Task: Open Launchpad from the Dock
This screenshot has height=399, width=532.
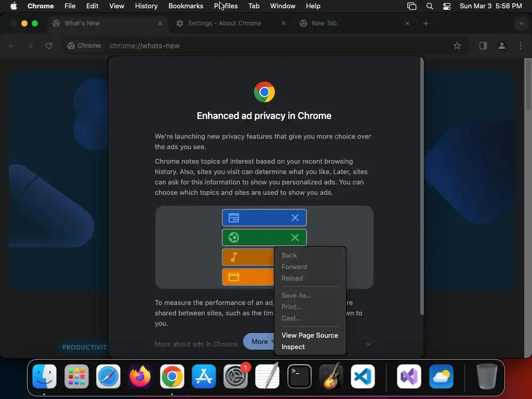Action: tap(76, 376)
